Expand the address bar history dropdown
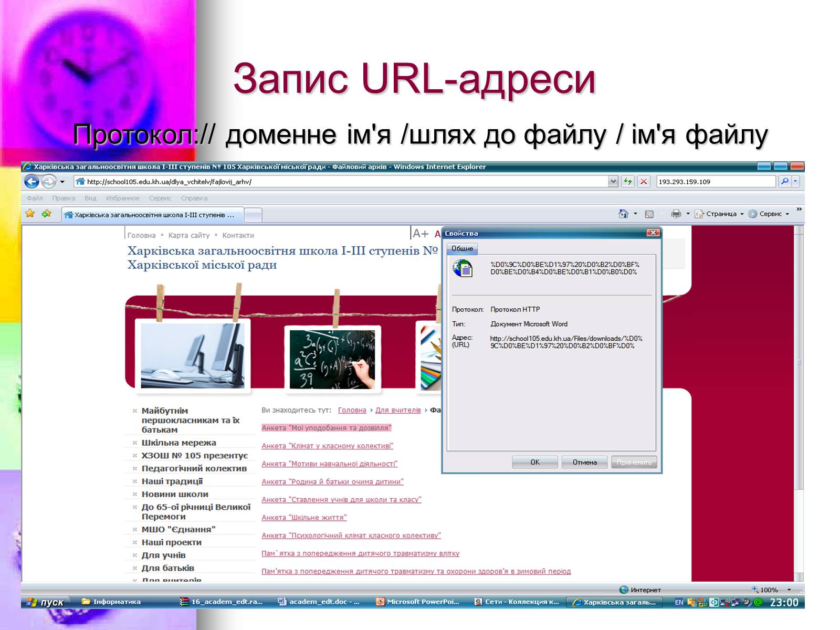The image size is (840, 630). click(x=613, y=182)
